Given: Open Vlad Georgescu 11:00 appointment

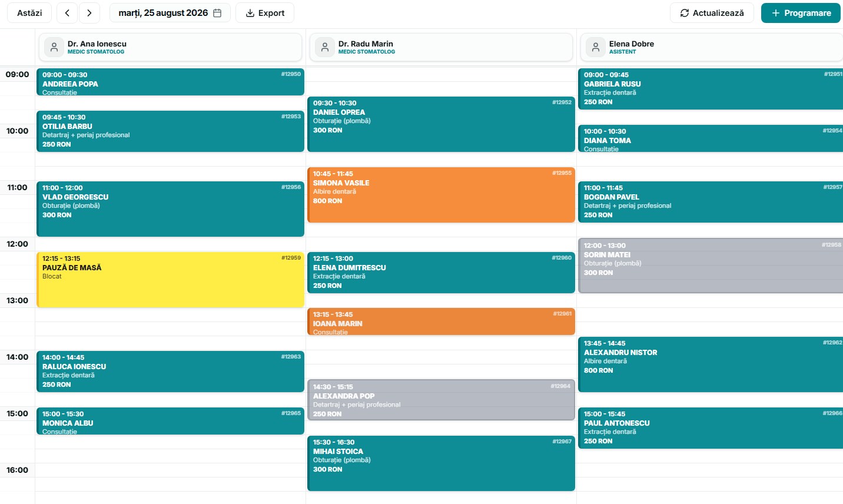Looking at the screenshot, I should pos(170,209).
